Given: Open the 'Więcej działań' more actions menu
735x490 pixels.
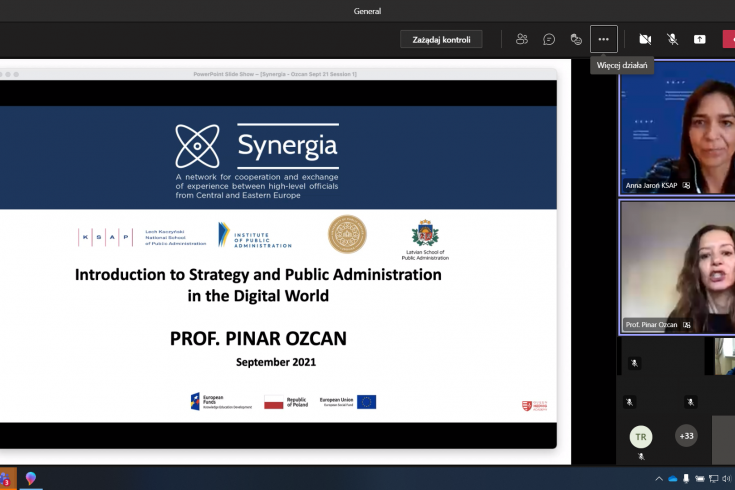Looking at the screenshot, I should coord(603,39).
